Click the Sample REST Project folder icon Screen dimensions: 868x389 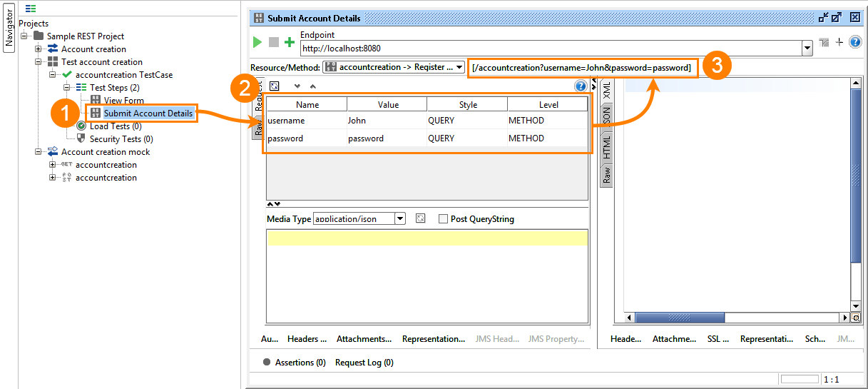point(39,36)
